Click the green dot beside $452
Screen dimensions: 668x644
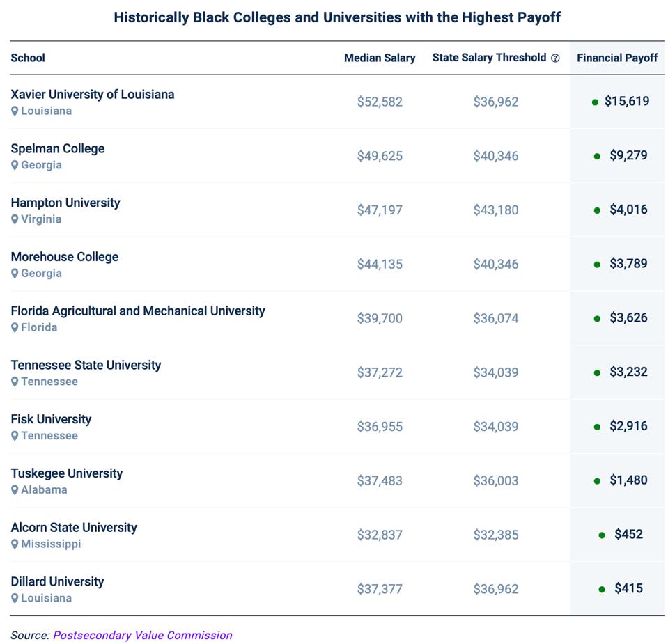[x=602, y=535]
